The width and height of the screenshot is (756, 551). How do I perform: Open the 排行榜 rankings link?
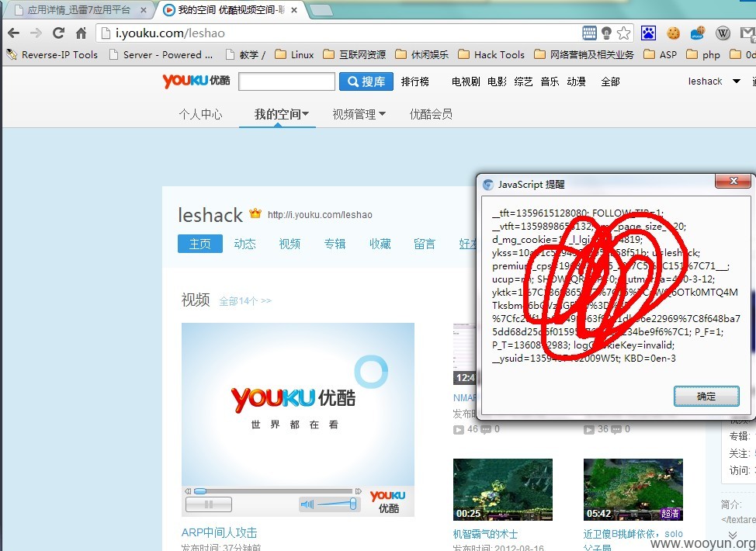tap(414, 81)
